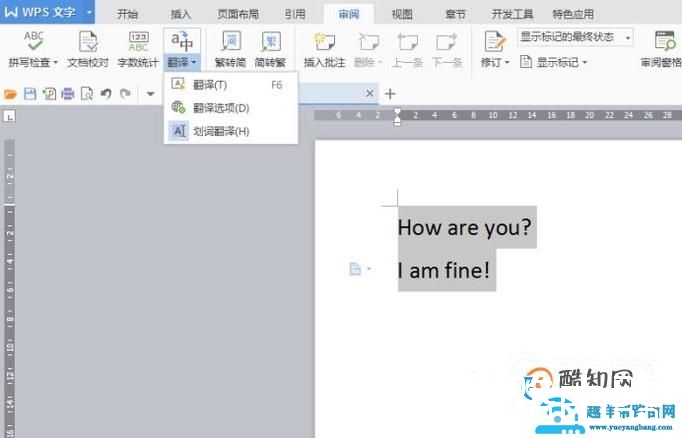Click the 删除 comment icon
The width and height of the screenshot is (682, 438).
(369, 42)
